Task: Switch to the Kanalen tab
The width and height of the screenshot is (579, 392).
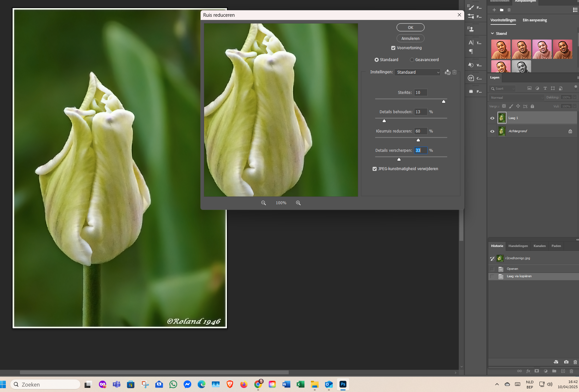Action: (539, 246)
